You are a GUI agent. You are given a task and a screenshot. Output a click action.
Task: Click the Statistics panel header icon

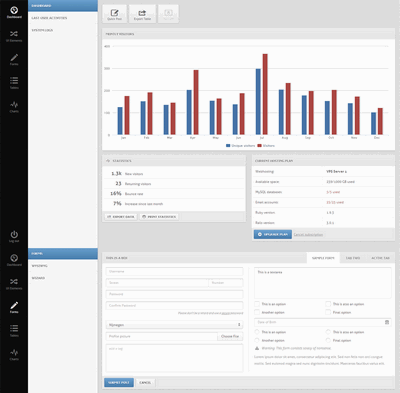(x=108, y=161)
